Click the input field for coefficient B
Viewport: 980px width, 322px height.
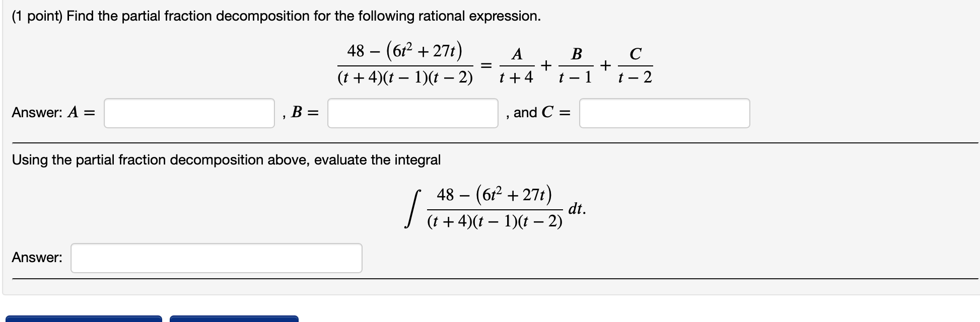click(412, 114)
